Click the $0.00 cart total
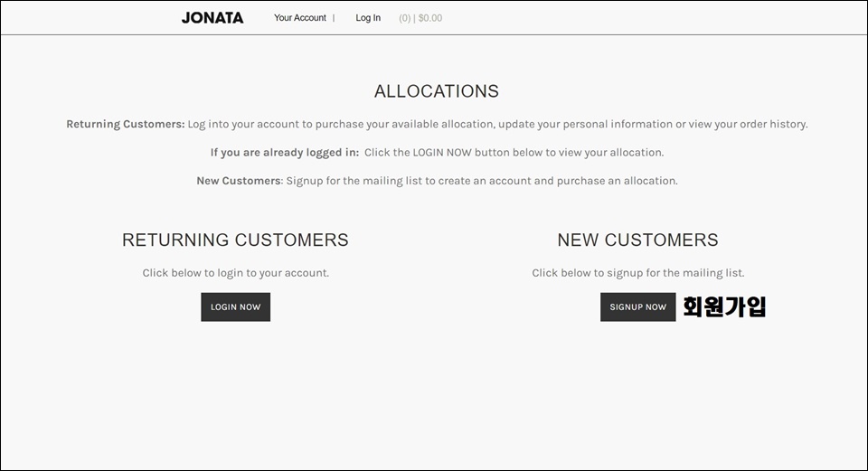Image resolution: width=868 pixels, height=471 pixels. tap(430, 18)
